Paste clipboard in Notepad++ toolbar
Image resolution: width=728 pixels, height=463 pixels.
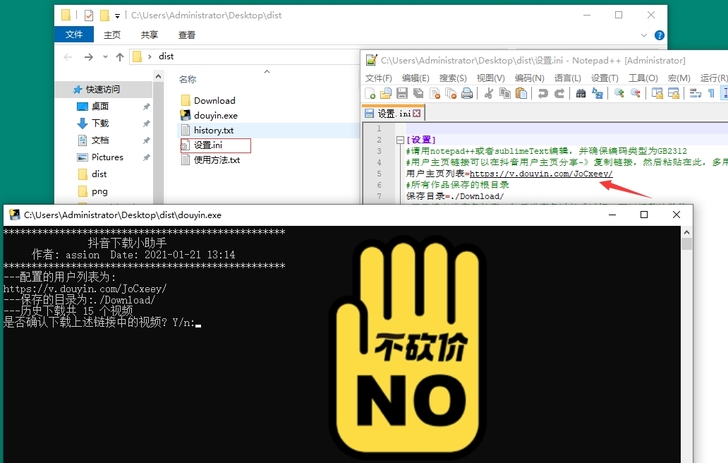521,93
